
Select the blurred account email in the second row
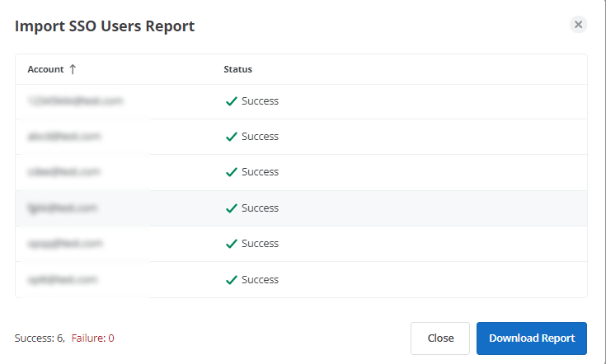[x=64, y=136]
